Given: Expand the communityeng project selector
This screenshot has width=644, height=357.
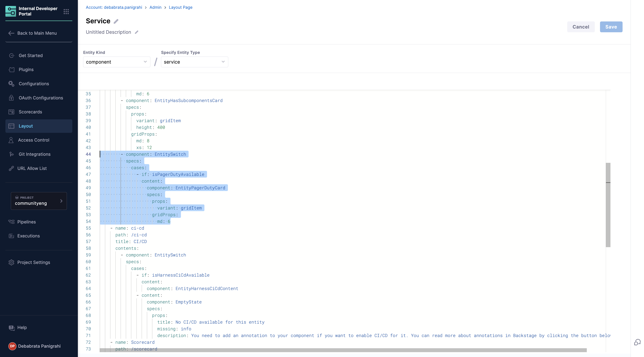Looking at the screenshot, I should 39,201.
